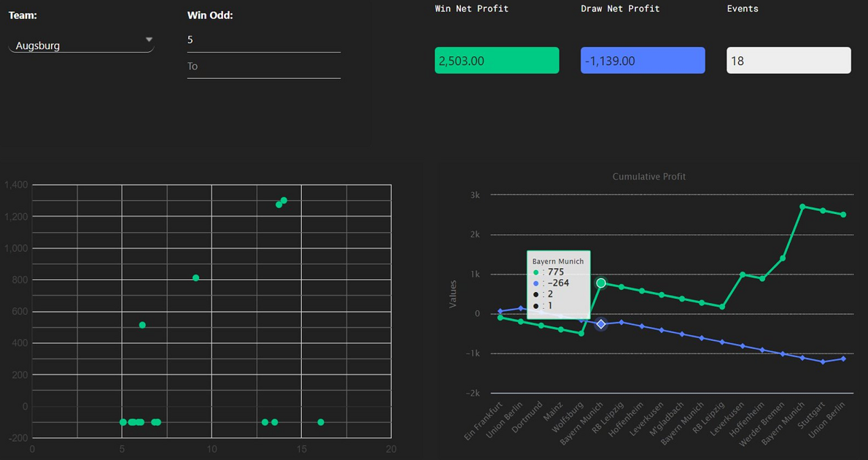Open the Team dropdown showing Augsburg
Image resolution: width=868 pixels, height=460 pixels.
(82, 45)
